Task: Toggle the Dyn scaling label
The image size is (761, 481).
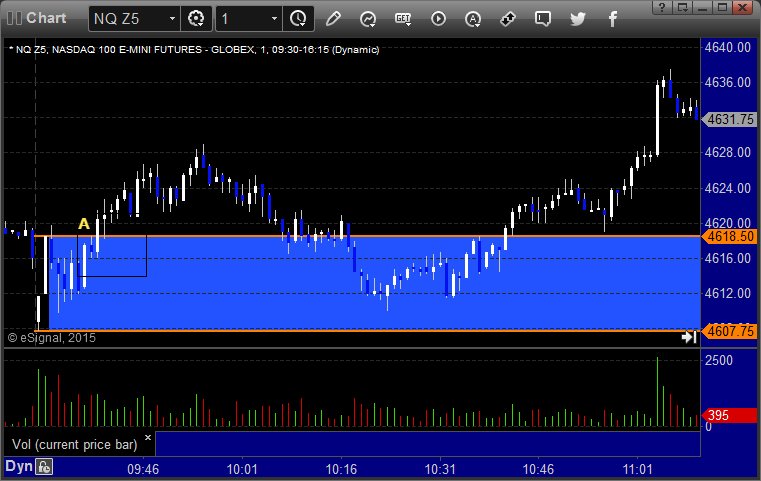Action: tap(19, 466)
